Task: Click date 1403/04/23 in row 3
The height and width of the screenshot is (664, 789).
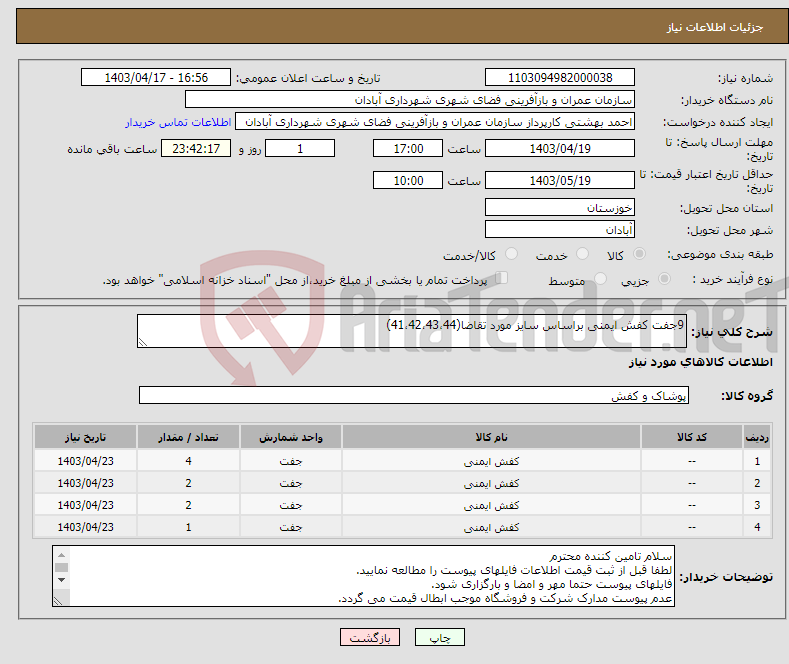Action: [86, 505]
